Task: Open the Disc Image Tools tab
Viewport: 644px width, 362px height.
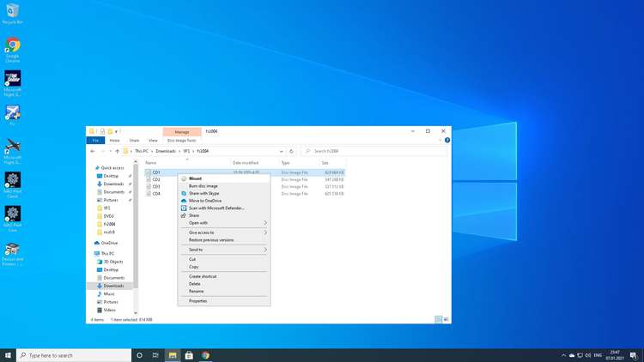Action: 182,140
